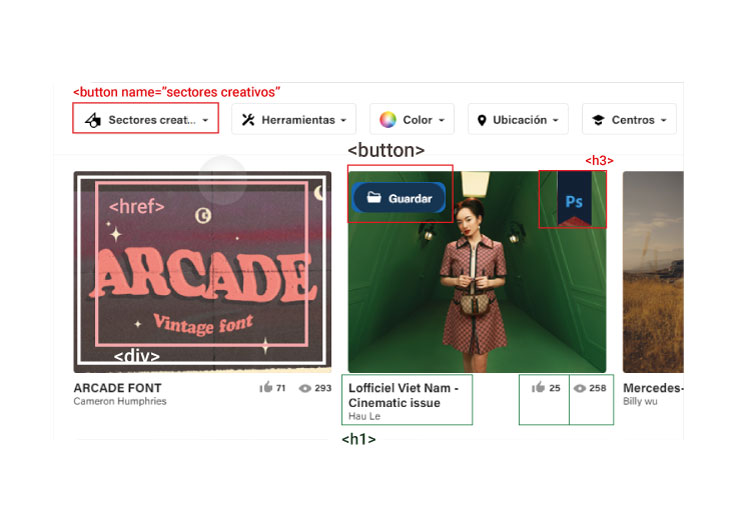Click the eye views icon showing 293
The image size is (750, 530).
[x=306, y=388]
